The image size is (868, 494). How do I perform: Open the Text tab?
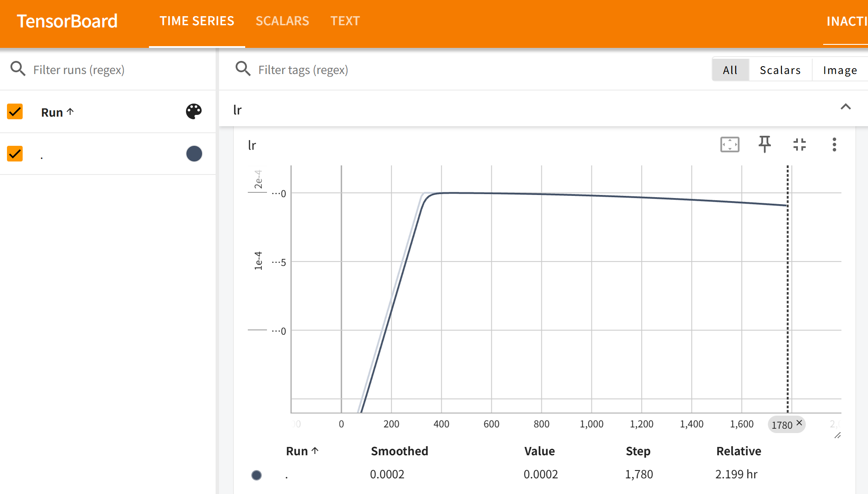tap(345, 21)
